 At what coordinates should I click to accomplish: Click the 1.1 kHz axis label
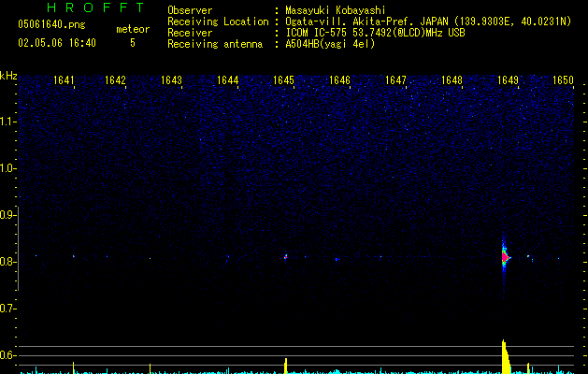pos(7,122)
